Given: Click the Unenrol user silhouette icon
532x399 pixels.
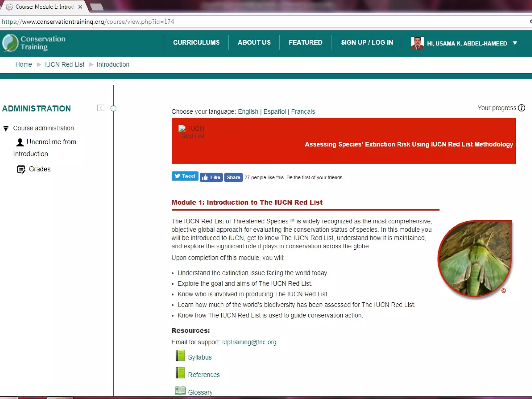Looking at the screenshot, I should pos(20,142).
